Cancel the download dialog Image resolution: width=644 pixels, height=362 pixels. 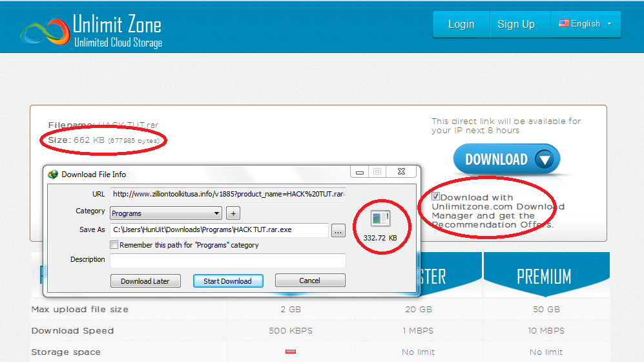click(x=310, y=281)
